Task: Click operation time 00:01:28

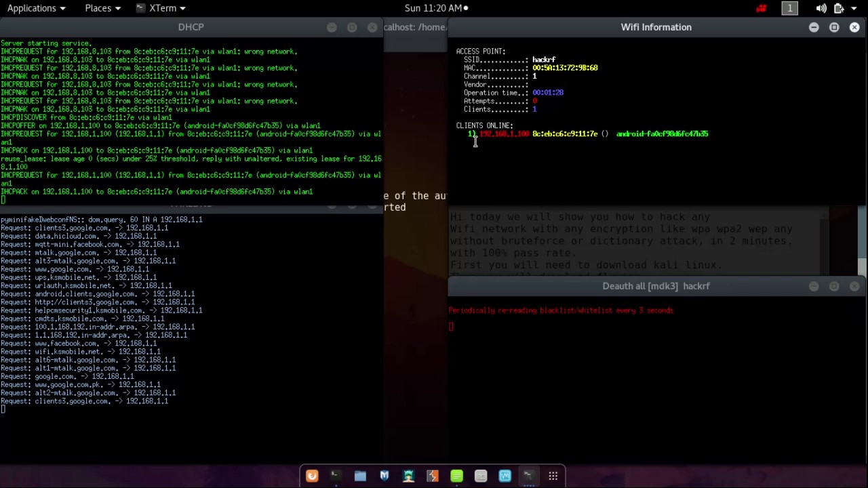Action: tap(548, 93)
